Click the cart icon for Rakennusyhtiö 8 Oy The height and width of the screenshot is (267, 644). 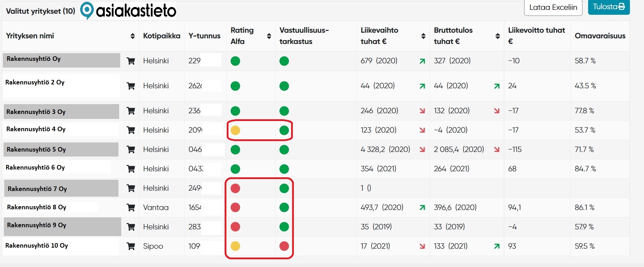(131, 208)
